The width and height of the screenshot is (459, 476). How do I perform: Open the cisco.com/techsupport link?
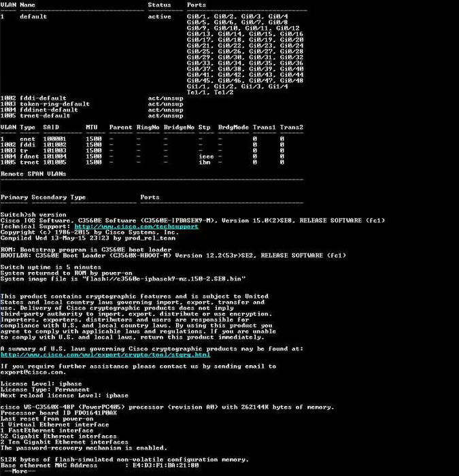[x=136, y=226]
